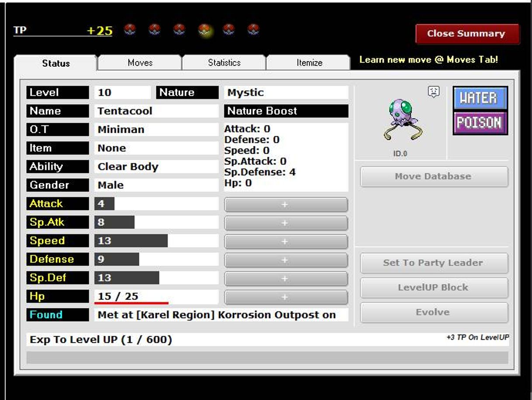Click 'Learn new move @ Moves Tab!' message
Image resolution: width=532 pixels, height=400 pixels.
point(428,60)
